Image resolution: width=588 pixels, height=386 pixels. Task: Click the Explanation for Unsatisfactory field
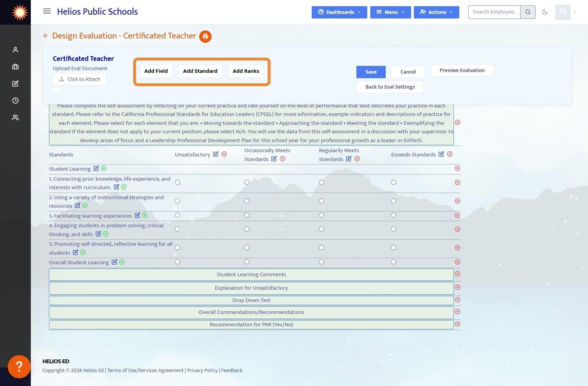(251, 288)
